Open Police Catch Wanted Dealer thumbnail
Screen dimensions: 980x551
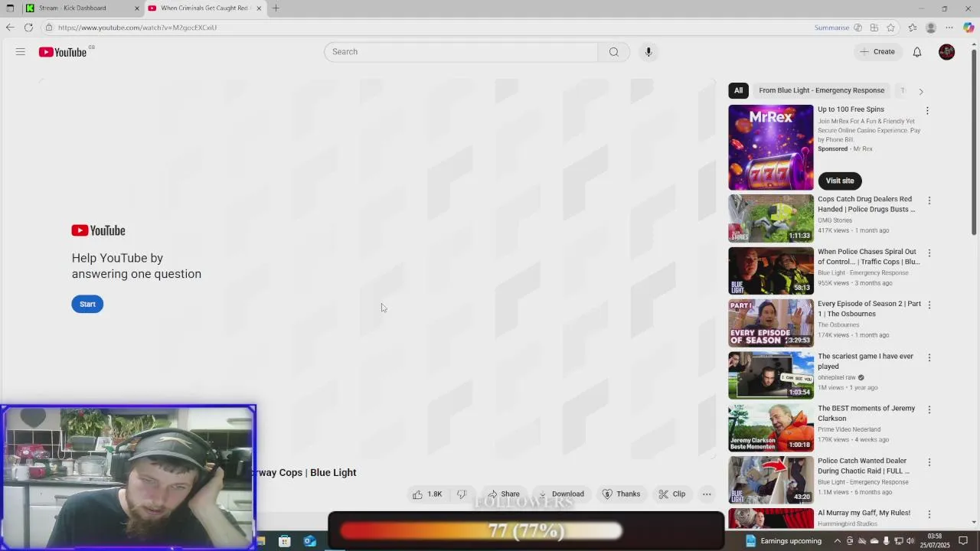pos(771,480)
